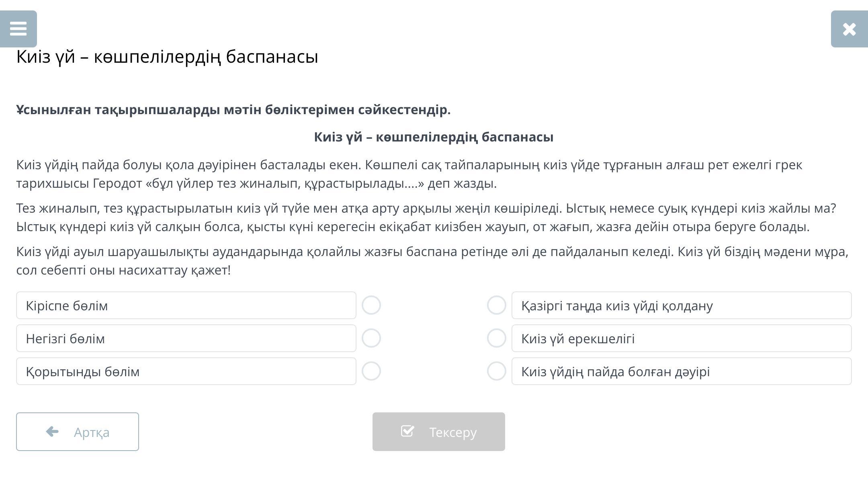Click the page heading Киіз үй – көшпелілердің баспанасы

tap(167, 57)
